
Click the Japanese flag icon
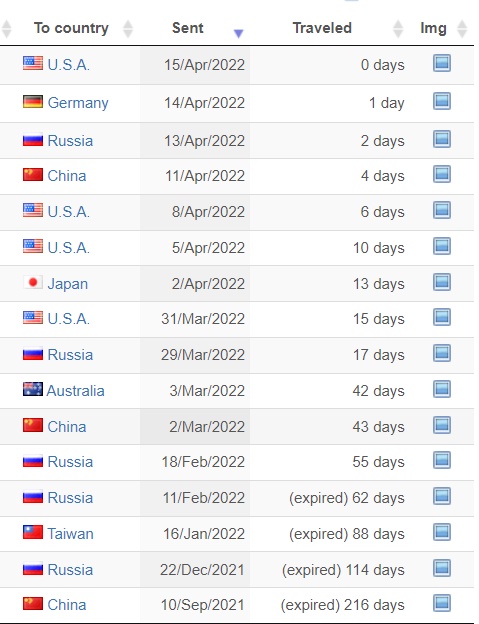[33, 283]
